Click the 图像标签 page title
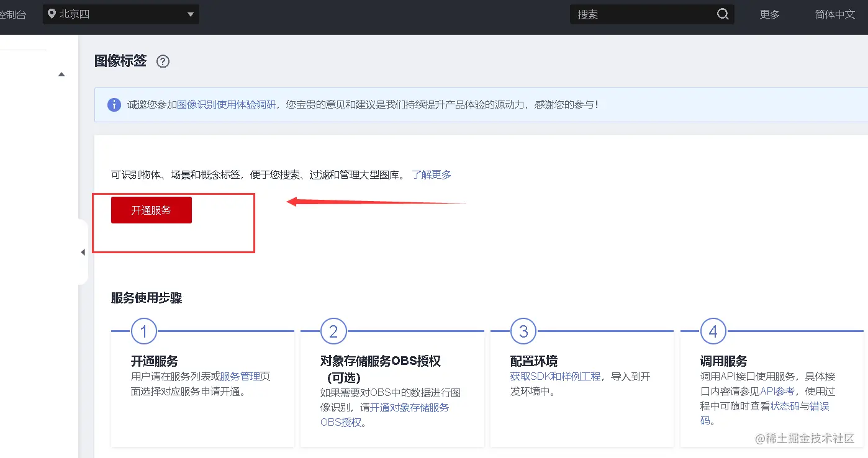Image resolution: width=868 pixels, height=458 pixels. tap(120, 61)
